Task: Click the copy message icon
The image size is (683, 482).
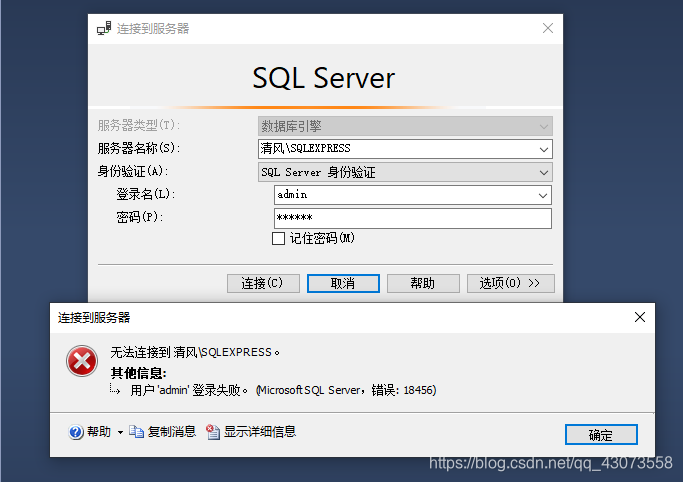Action: [136, 432]
